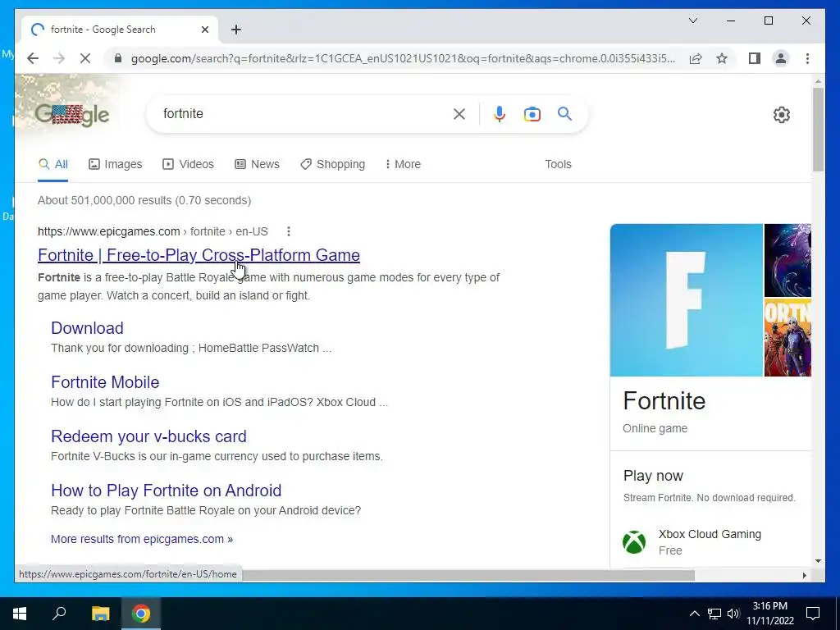
Task: Click the forward navigation arrow
Action: [x=59, y=58]
